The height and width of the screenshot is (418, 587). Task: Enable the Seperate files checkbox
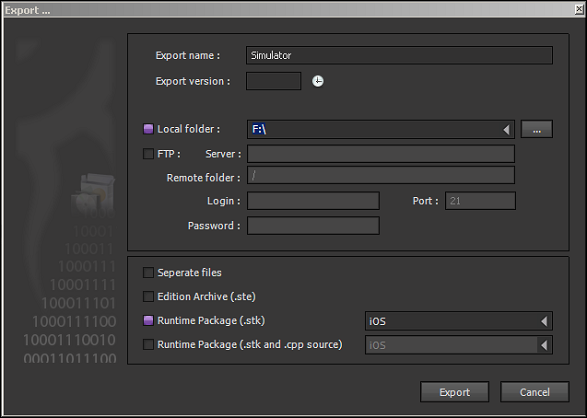[148, 272]
